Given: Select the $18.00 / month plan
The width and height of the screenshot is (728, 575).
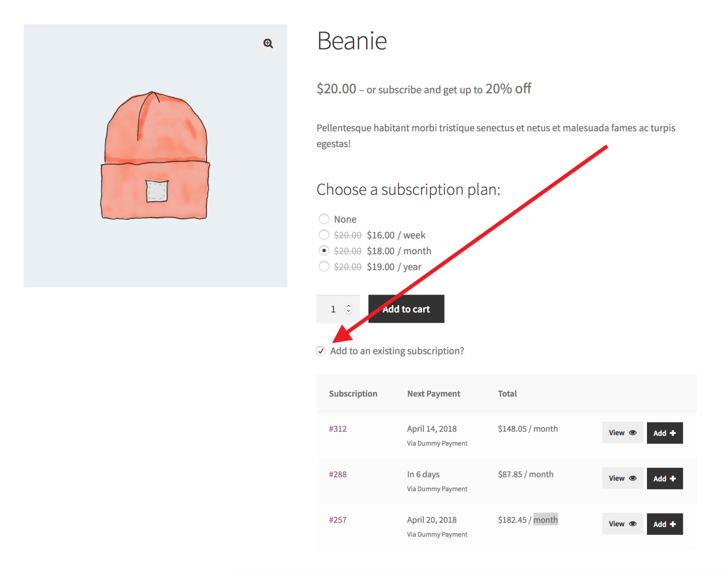Looking at the screenshot, I should coord(324,251).
